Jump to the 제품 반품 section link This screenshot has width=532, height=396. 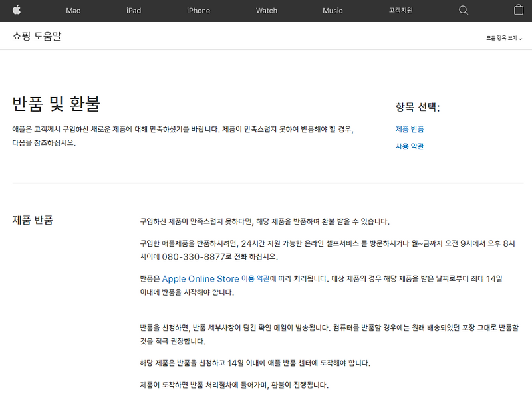[x=410, y=129]
